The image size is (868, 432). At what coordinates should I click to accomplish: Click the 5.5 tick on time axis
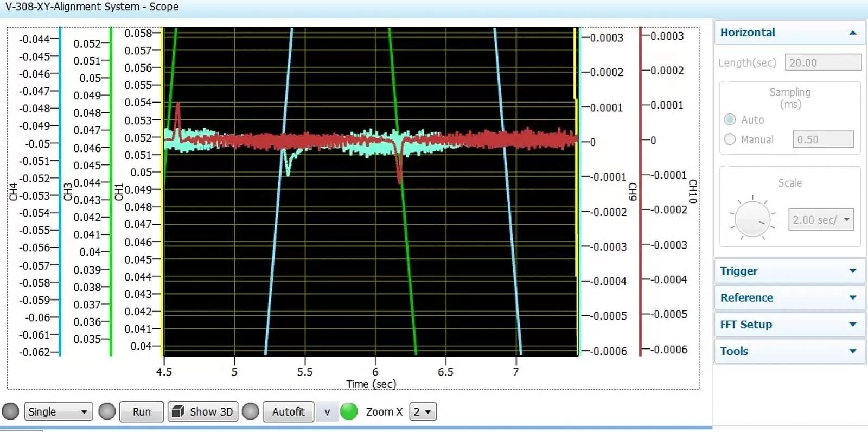point(305,372)
